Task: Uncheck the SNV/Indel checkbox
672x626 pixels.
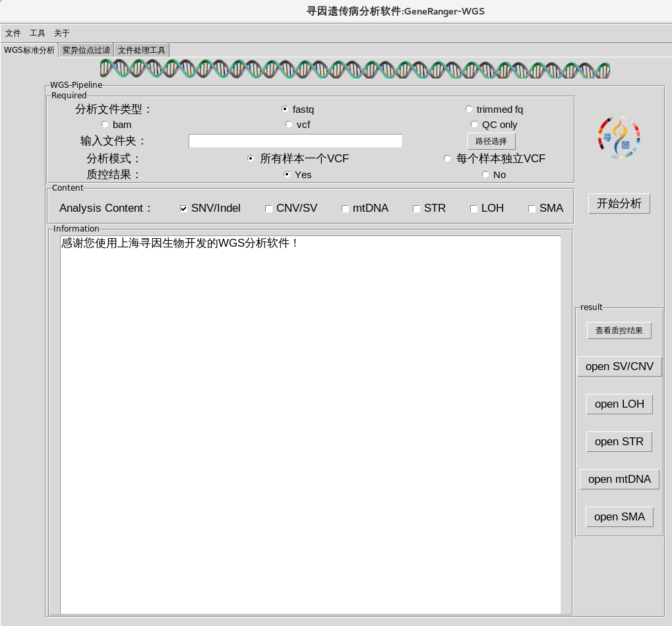Action: 184,208
